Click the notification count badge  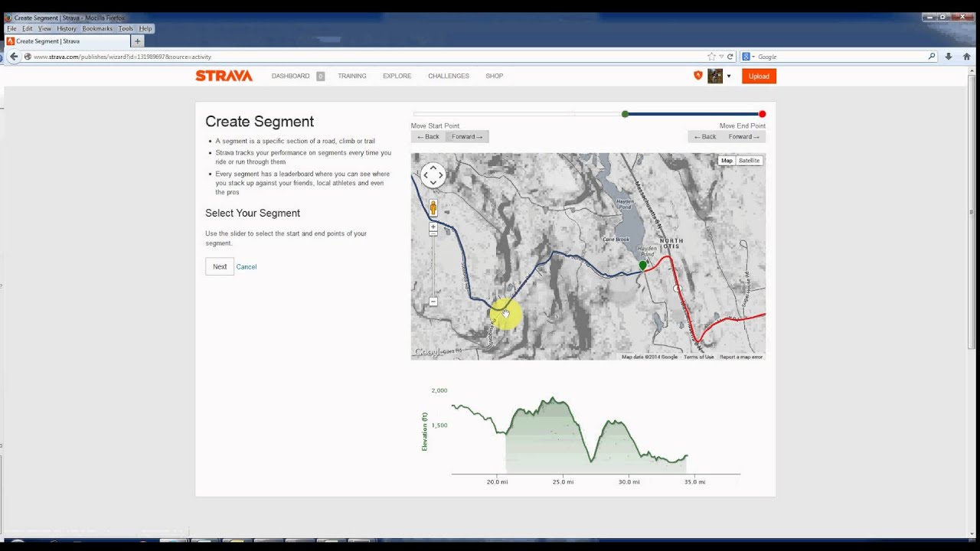[320, 76]
